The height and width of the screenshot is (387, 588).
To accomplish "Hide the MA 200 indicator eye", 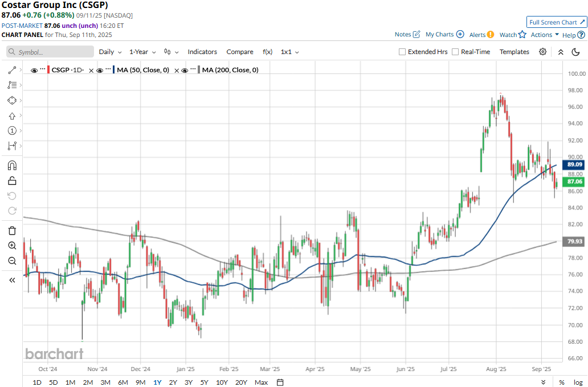I will [185, 70].
